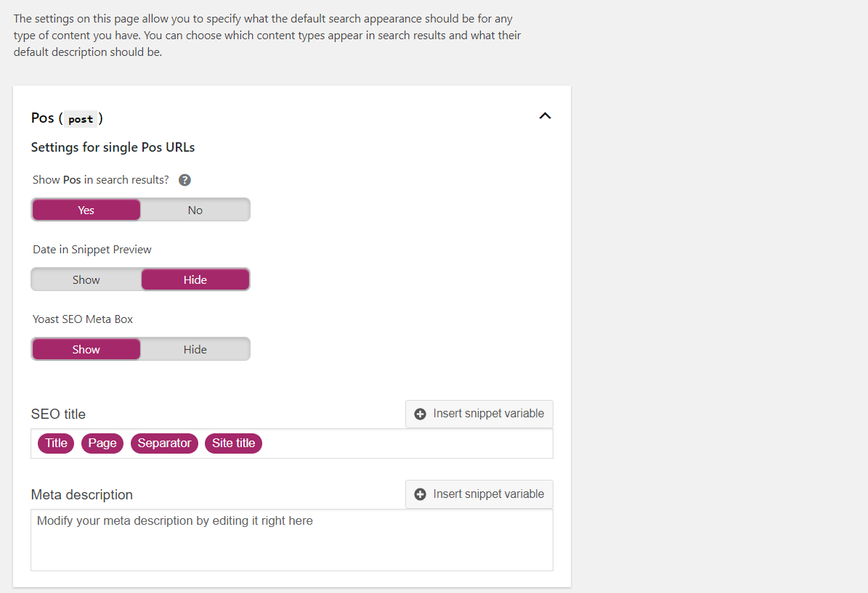Click plus icon beside Meta description snippet variable

click(x=420, y=494)
